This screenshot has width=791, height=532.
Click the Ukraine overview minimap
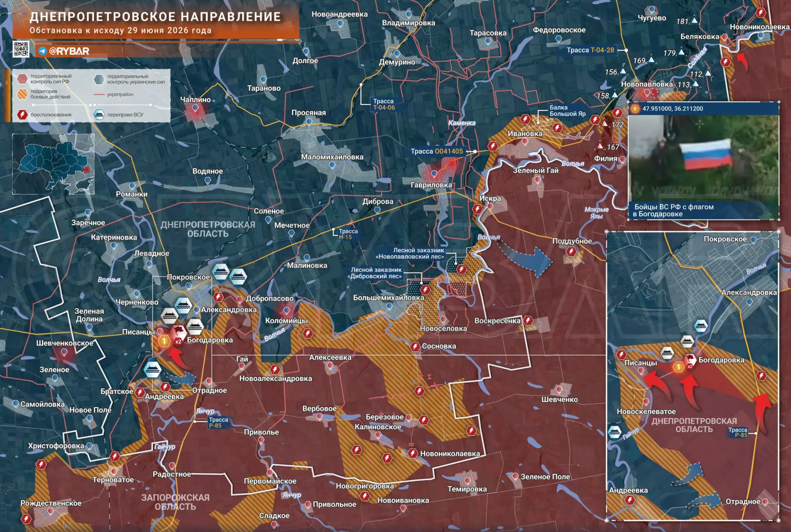[x=53, y=164]
